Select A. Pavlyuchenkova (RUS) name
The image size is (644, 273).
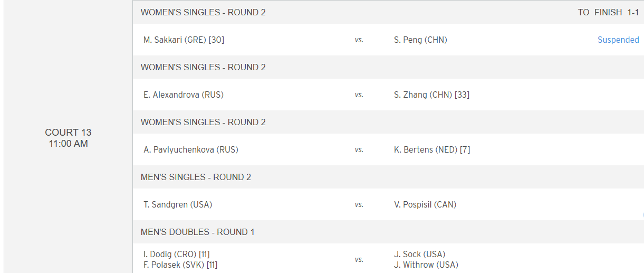pos(191,150)
